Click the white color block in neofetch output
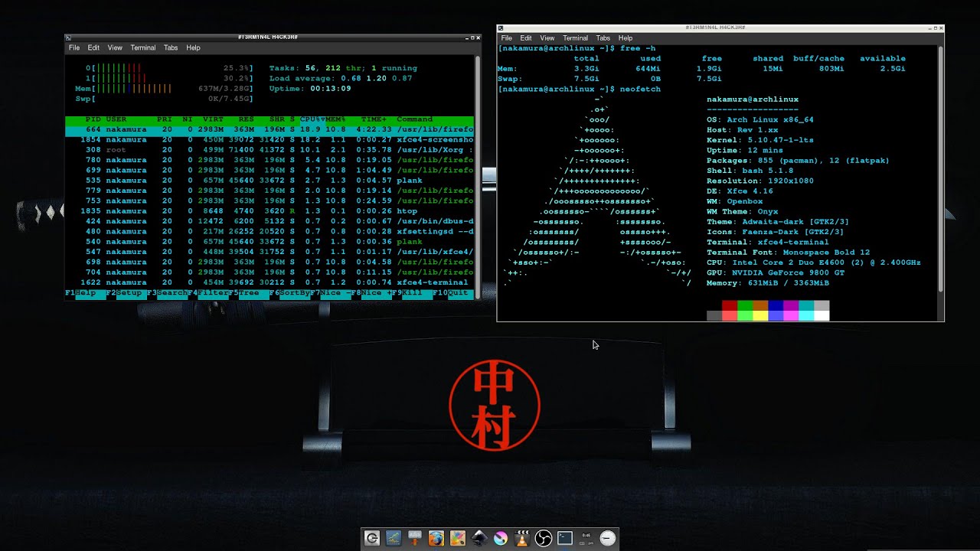 822,315
